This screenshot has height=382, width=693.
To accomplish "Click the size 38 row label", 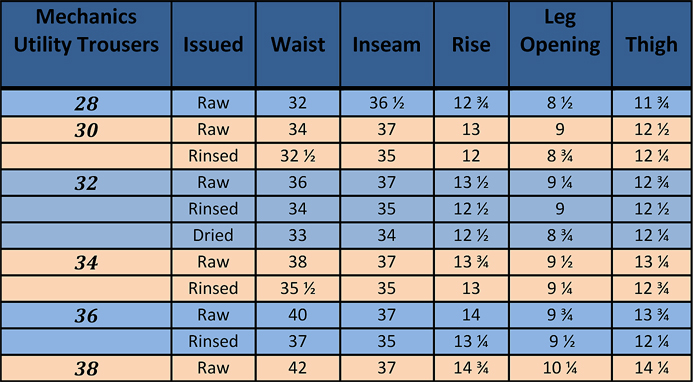I will pos(86,368).
